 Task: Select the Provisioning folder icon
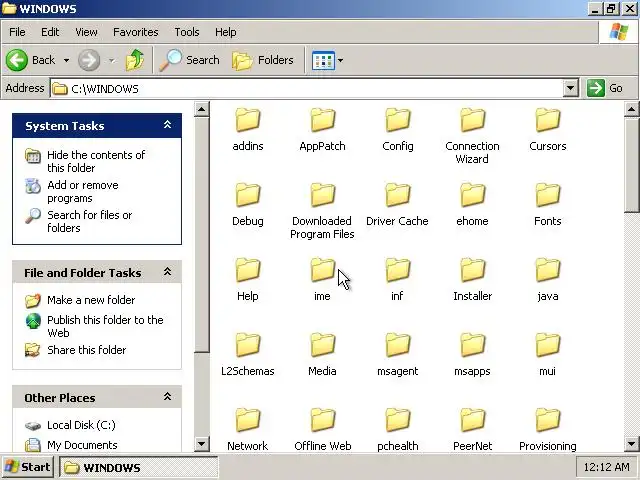[547, 420]
